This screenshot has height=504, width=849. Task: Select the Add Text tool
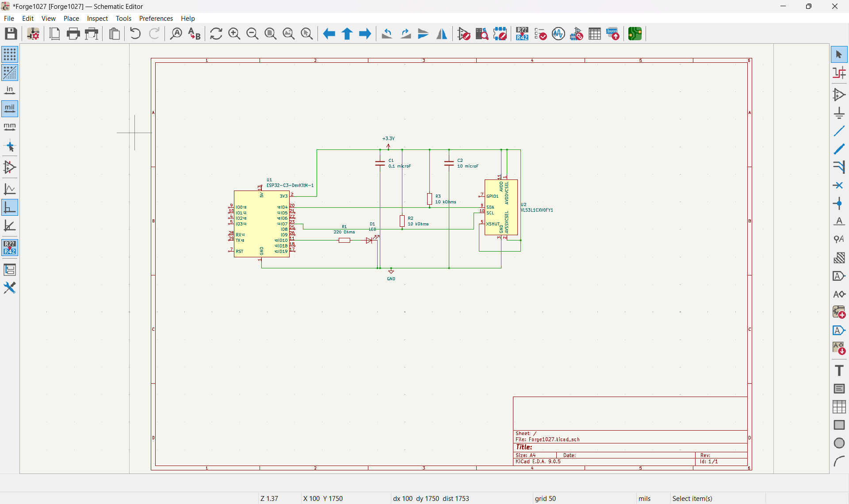pyautogui.click(x=839, y=370)
